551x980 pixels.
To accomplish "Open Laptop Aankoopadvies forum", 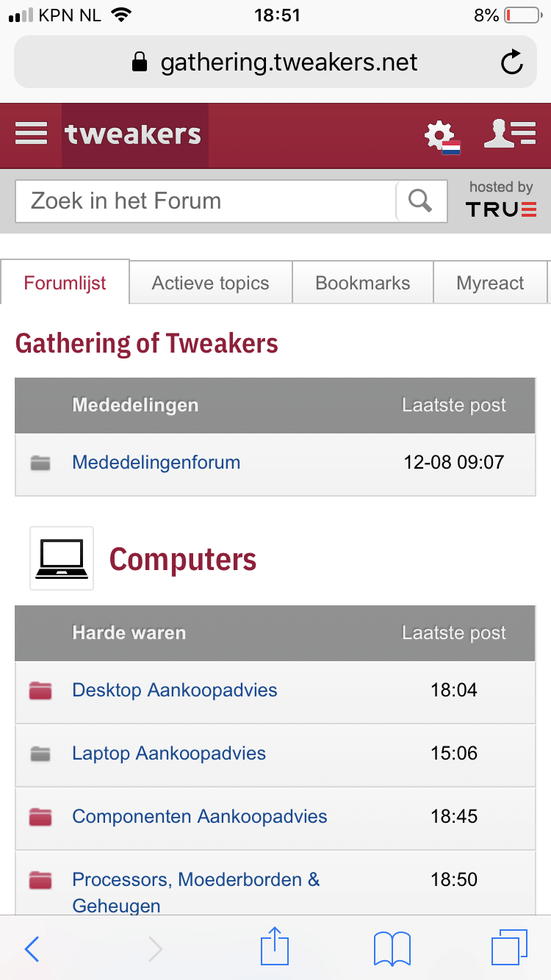I will 169,753.
